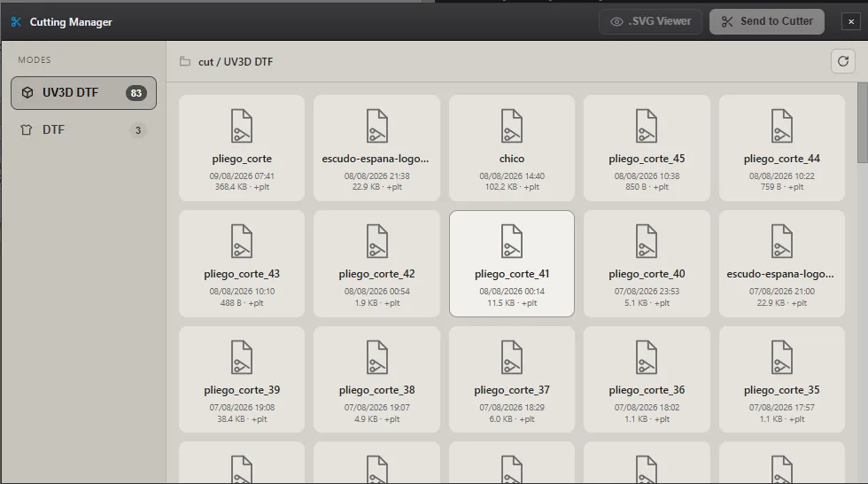Click the cube icon beside UV3D DTF

pos(27,93)
